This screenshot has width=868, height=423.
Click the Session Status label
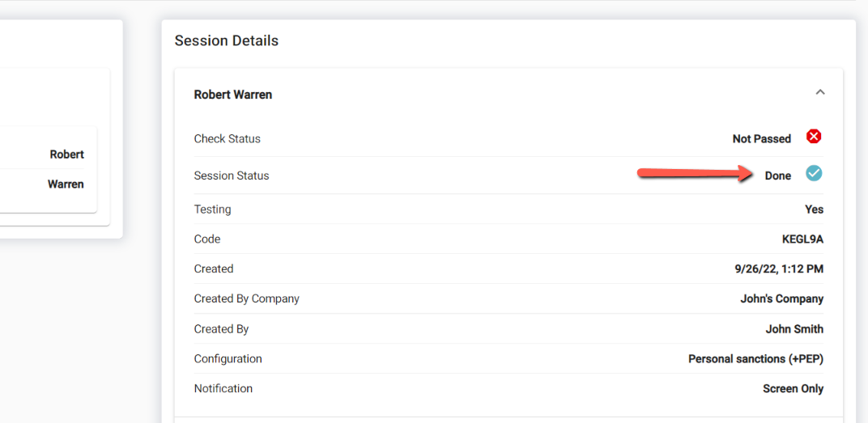tap(232, 176)
